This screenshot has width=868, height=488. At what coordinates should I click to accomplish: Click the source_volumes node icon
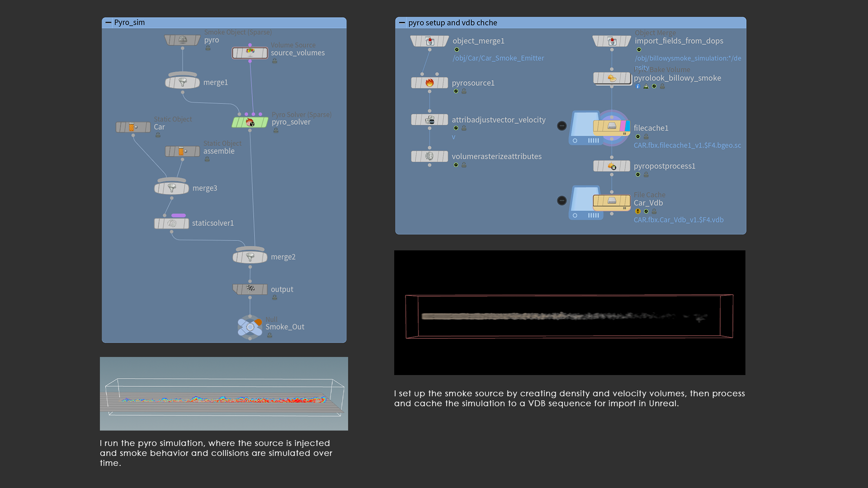click(250, 53)
